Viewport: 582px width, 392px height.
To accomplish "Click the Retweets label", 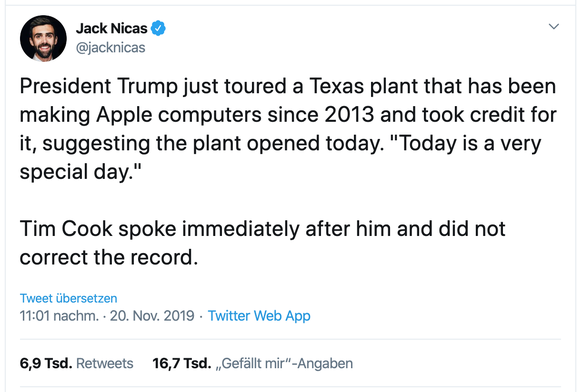I will (105, 363).
